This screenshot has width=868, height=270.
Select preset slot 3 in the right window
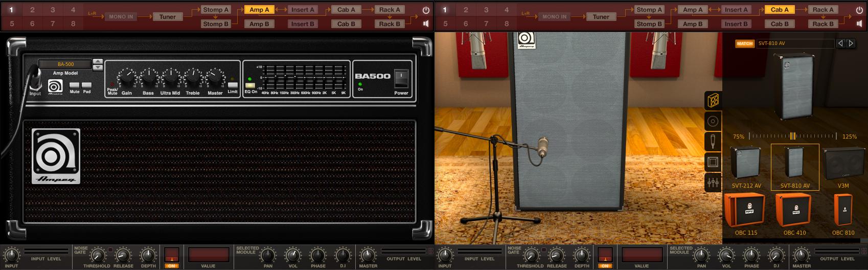click(486, 10)
